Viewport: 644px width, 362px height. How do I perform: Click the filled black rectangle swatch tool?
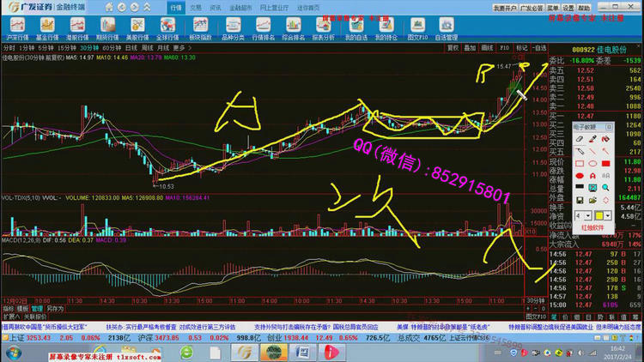[580, 188]
